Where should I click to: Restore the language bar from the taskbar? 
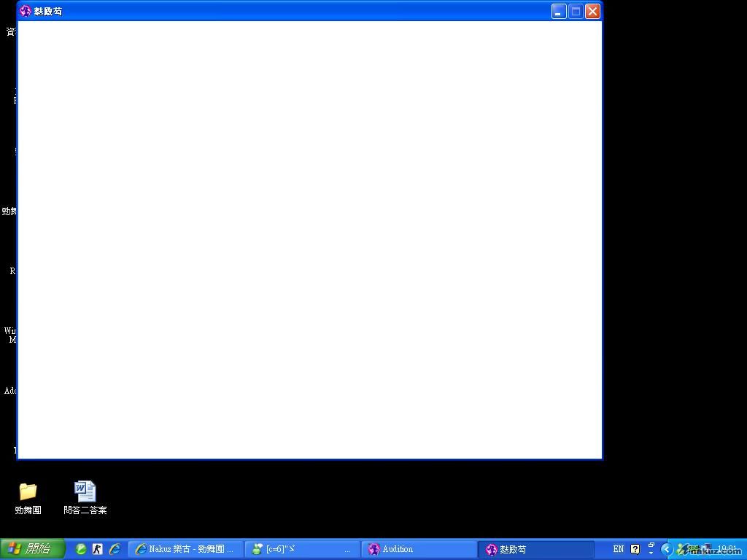(651, 545)
